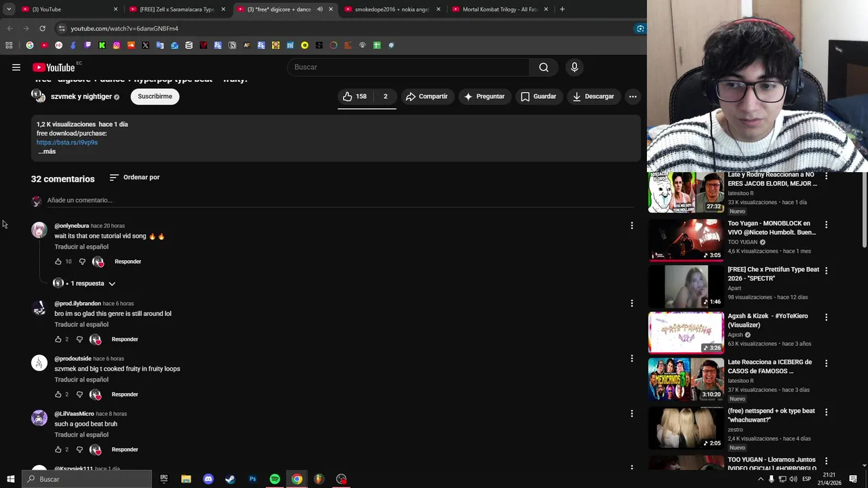Image resolution: width=868 pixels, height=488 pixels.
Task: Like the comment by @prod.ilybrandon
Action: pos(58,339)
